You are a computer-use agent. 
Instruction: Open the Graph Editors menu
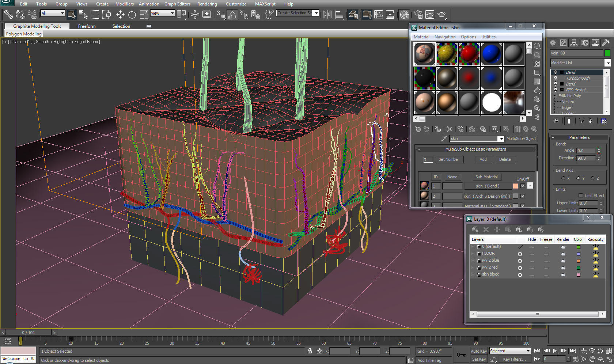tap(177, 4)
